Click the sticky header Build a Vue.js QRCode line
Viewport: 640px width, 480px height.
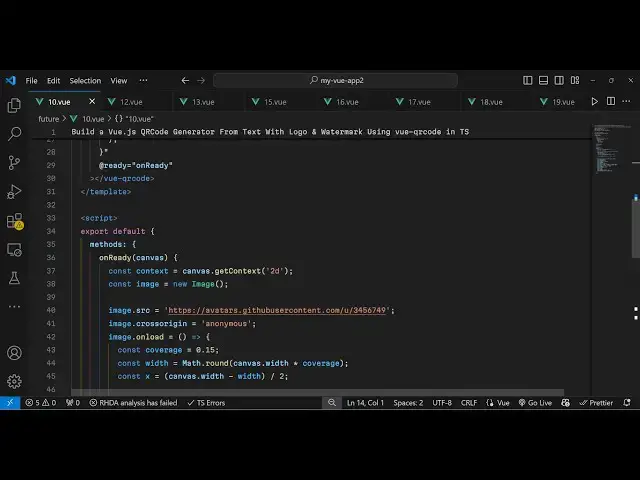pos(270,132)
